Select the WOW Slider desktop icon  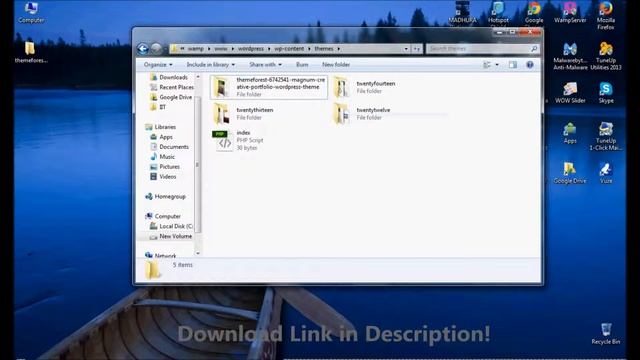pyautogui.click(x=570, y=93)
